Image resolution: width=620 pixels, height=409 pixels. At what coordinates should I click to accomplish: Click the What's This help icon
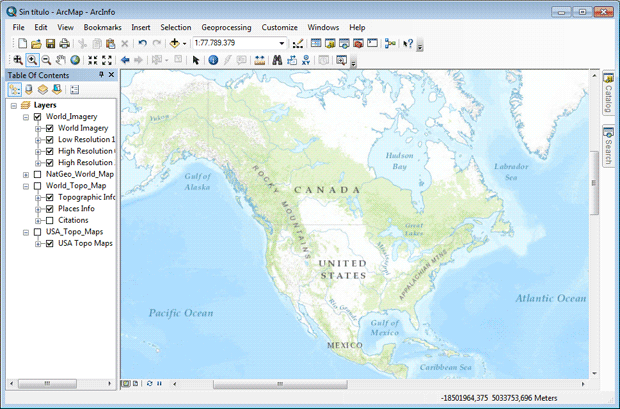point(408,43)
